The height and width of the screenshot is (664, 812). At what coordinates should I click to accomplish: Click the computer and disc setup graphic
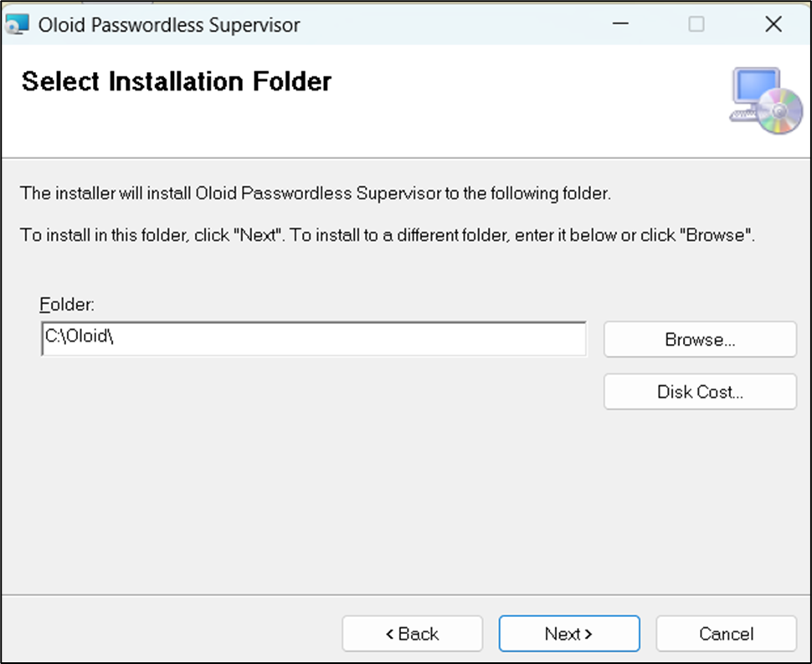click(766, 100)
